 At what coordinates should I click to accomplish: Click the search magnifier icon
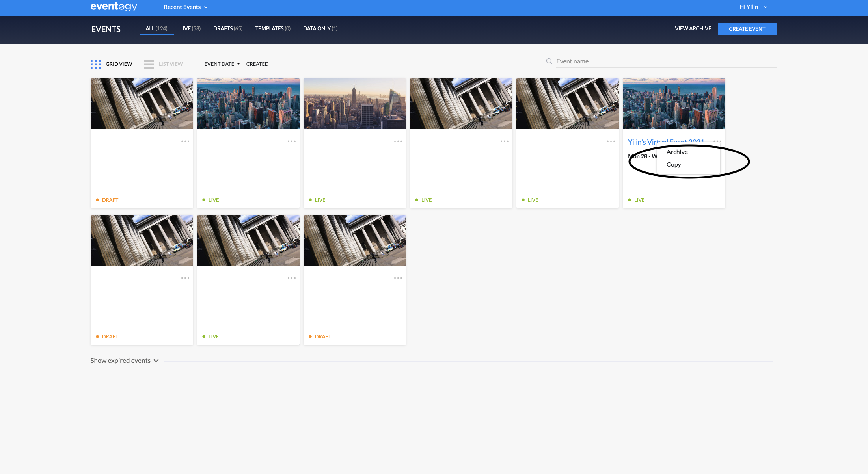(x=549, y=61)
